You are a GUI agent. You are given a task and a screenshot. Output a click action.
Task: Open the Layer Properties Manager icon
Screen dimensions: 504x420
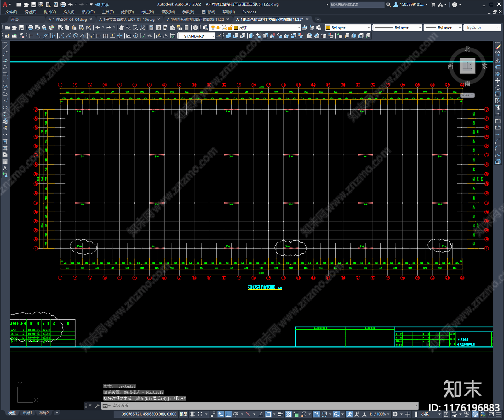point(206,28)
